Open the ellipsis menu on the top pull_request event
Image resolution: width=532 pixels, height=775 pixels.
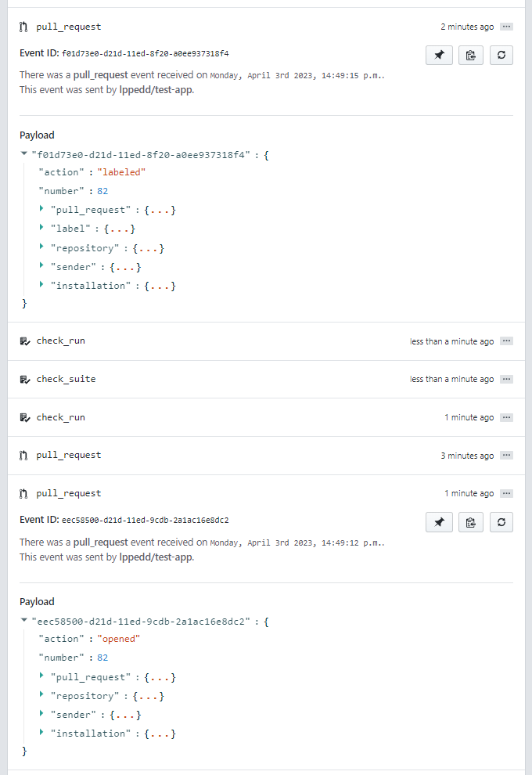click(507, 26)
